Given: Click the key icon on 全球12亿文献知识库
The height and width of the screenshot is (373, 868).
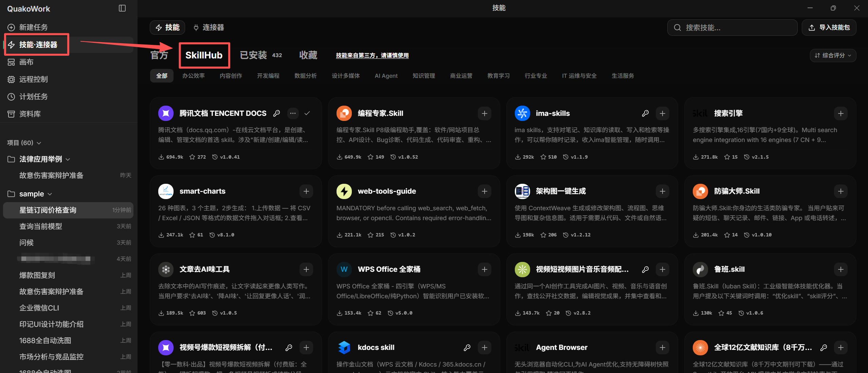Looking at the screenshot, I should click(824, 348).
